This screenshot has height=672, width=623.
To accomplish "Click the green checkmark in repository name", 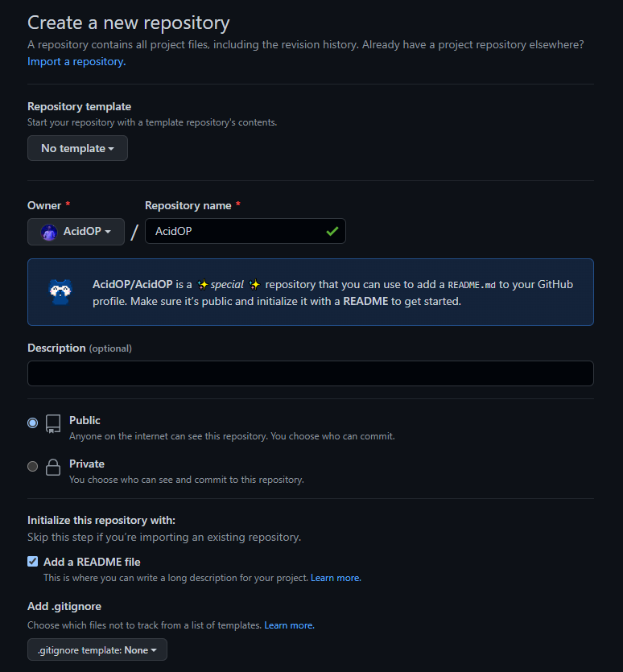I will [332, 231].
